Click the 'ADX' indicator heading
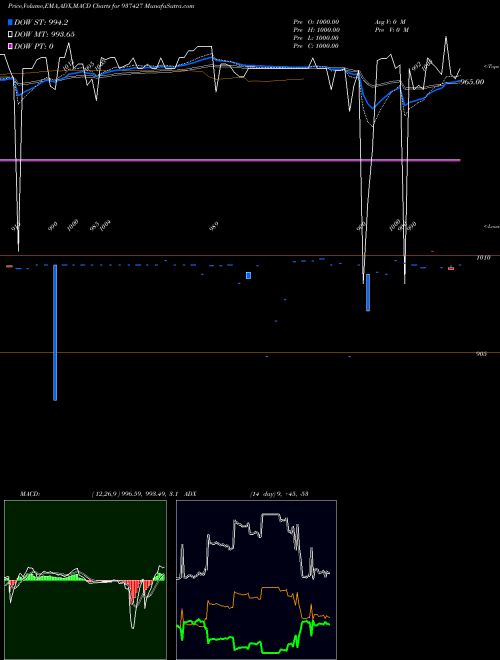Screen dimensions: 500x660 click(x=190, y=494)
